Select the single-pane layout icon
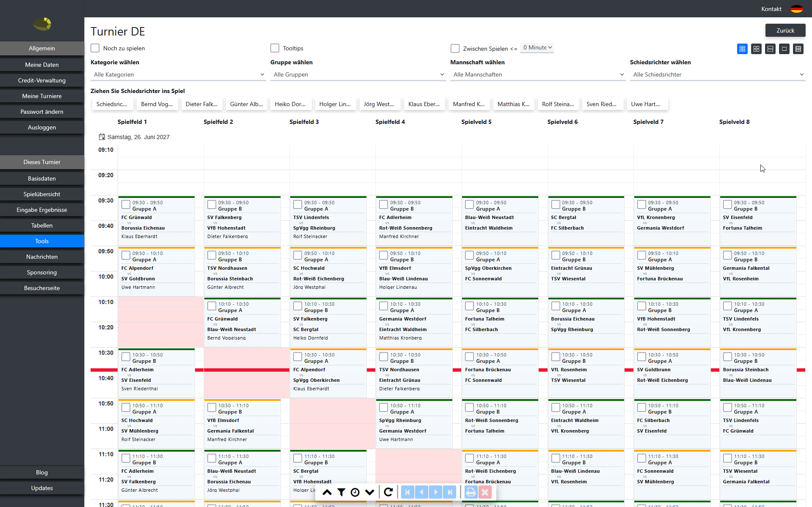Screen dimensions: 812x507 click(x=784, y=49)
